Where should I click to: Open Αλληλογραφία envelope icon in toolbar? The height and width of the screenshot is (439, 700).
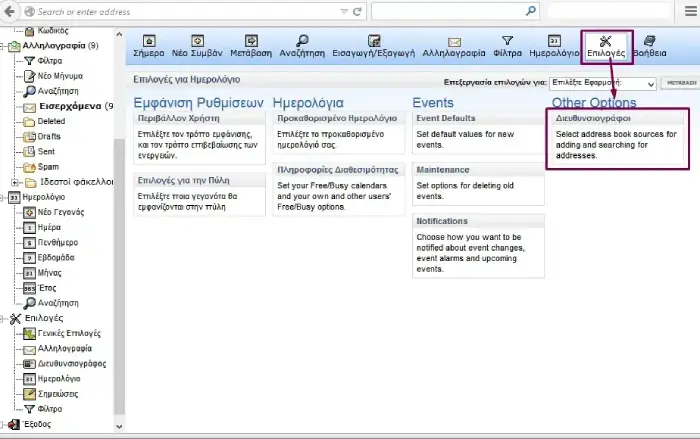(454, 42)
